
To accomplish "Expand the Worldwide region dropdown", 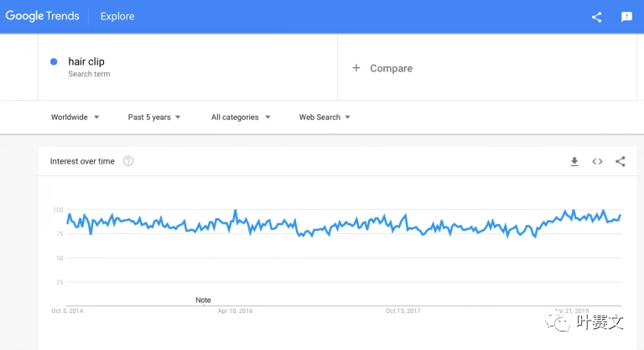I will (75, 118).
